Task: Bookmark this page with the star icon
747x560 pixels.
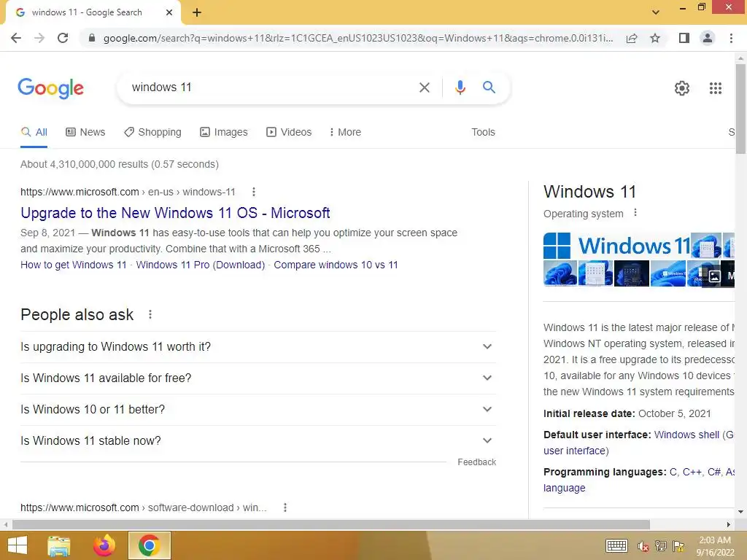Action: [x=655, y=38]
